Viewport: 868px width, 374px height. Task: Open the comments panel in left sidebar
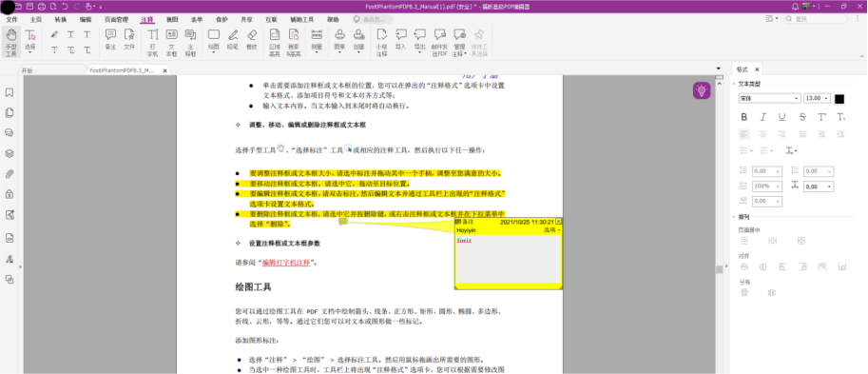(10, 132)
